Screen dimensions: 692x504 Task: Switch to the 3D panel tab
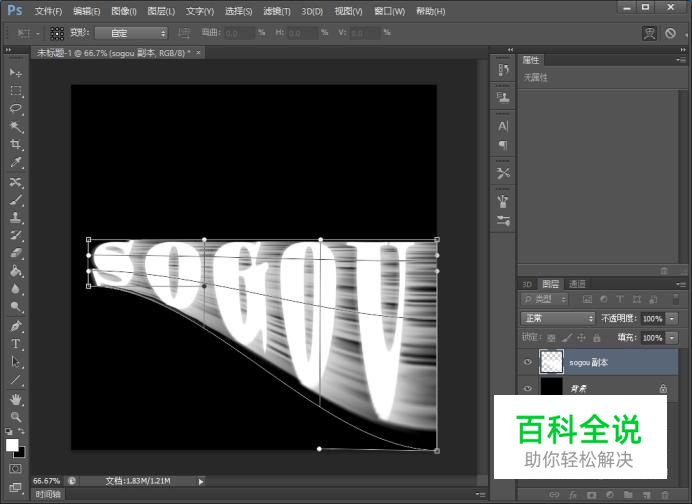point(527,284)
